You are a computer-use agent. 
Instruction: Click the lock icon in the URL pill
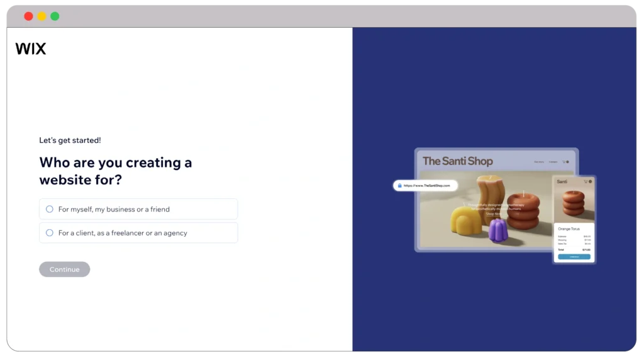399,186
